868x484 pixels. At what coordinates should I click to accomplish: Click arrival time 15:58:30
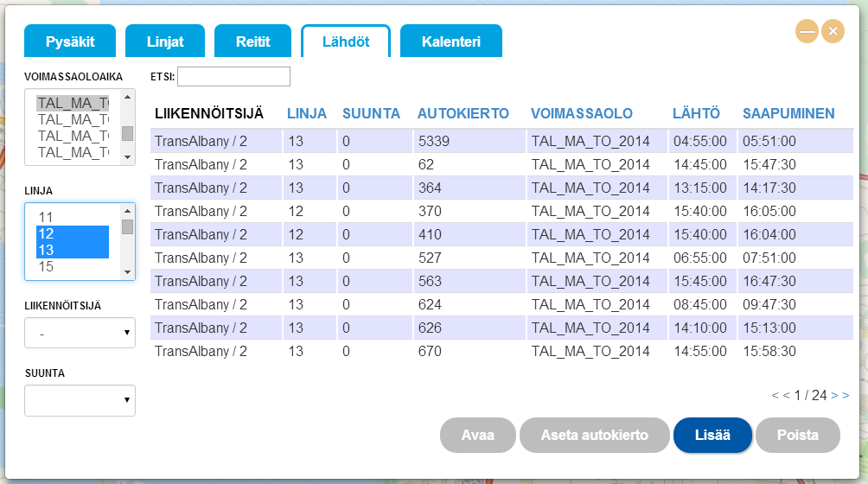click(769, 351)
